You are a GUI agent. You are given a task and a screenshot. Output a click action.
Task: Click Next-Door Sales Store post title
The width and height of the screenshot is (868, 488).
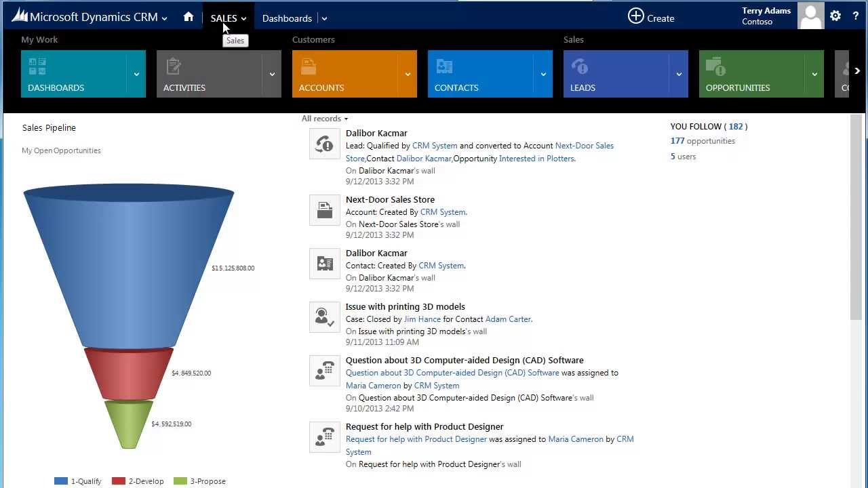click(390, 200)
